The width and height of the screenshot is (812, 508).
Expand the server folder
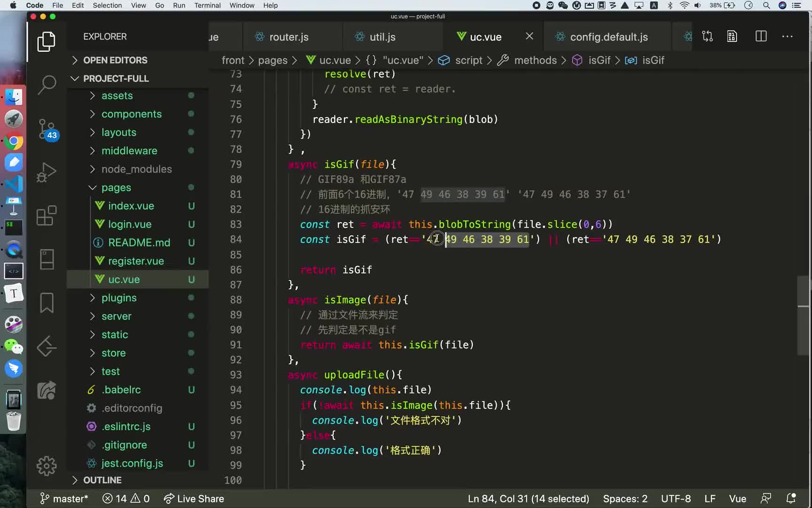point(116,316)
